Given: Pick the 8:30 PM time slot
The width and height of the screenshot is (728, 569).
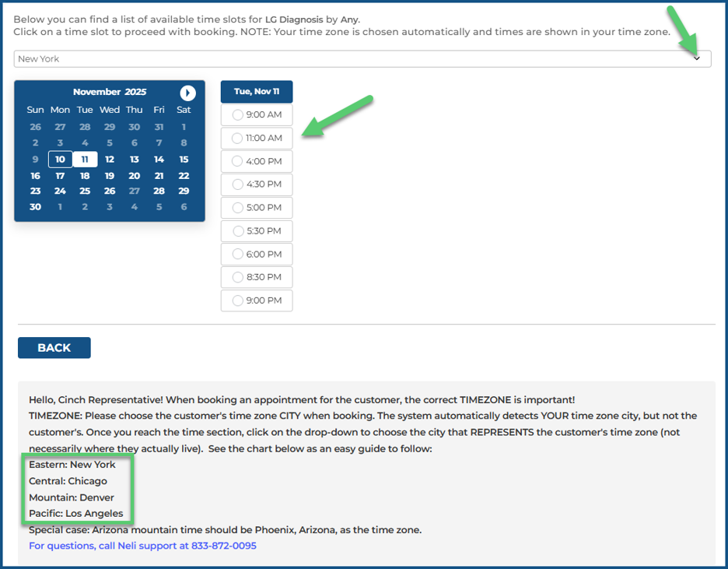Looking at the screenshot, I should coord(257,277).
